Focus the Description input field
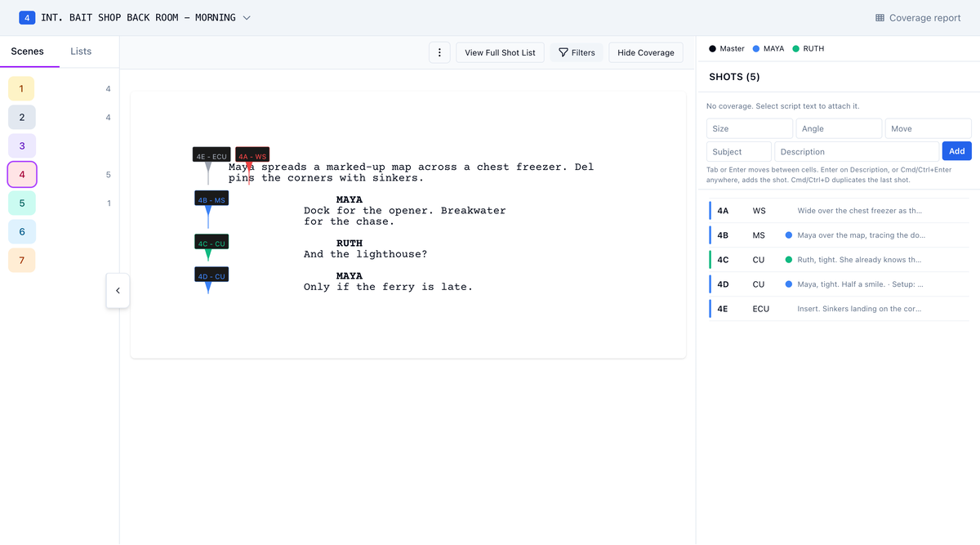Viewport: 980px width, 545px height. pyautogui.click(x=857, y=151)
